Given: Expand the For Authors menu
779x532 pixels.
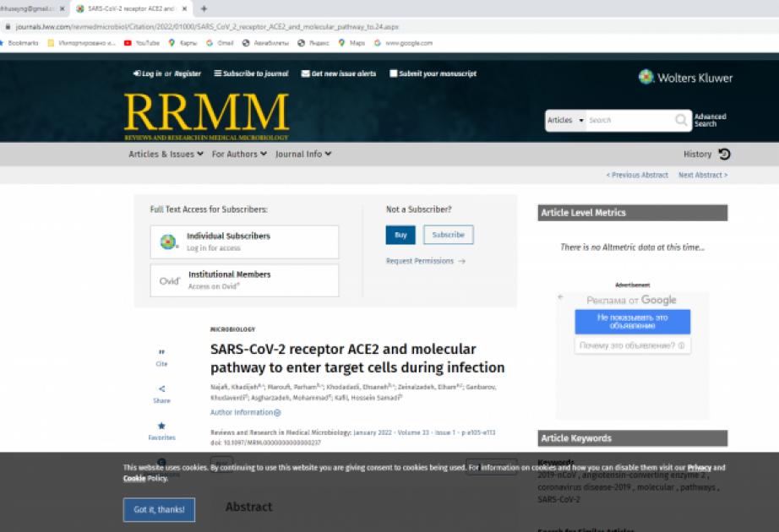Looking at the screenshot, I should 239,154.
